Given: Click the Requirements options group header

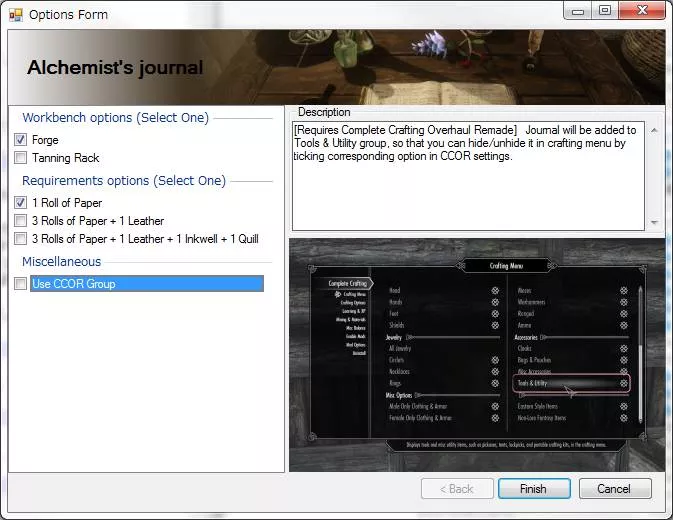Looking at the screenshot, I should [x=124, y=181].
